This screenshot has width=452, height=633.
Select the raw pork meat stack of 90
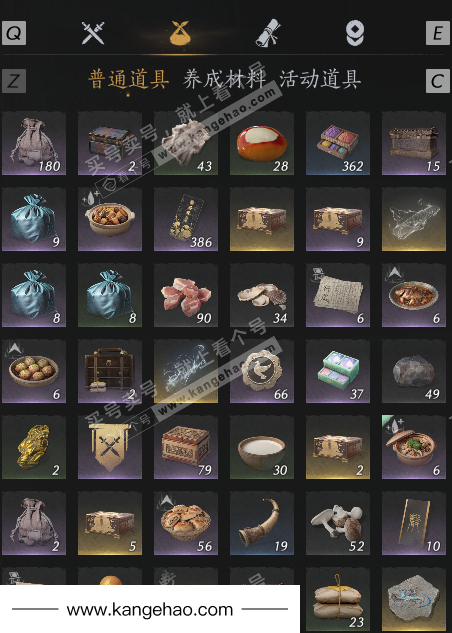[186, 295]
